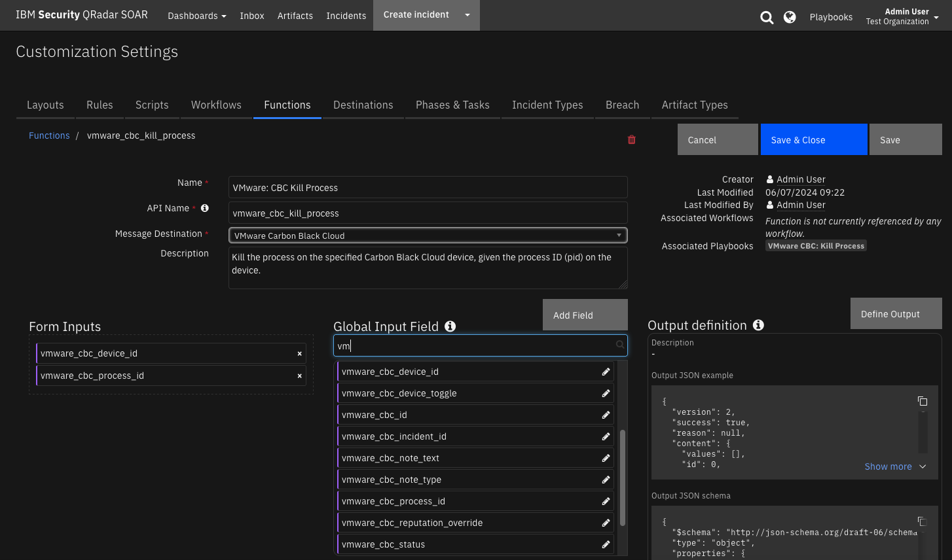This screenshot has width=952, height=560.
Task: Switch to Scripts tab
Action: coord(152,105)
